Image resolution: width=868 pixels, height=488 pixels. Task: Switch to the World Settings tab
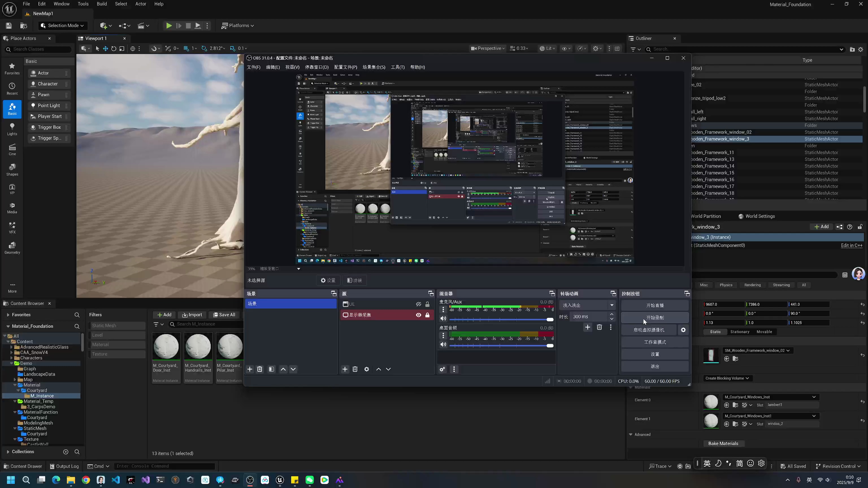[x=756, y=217]
